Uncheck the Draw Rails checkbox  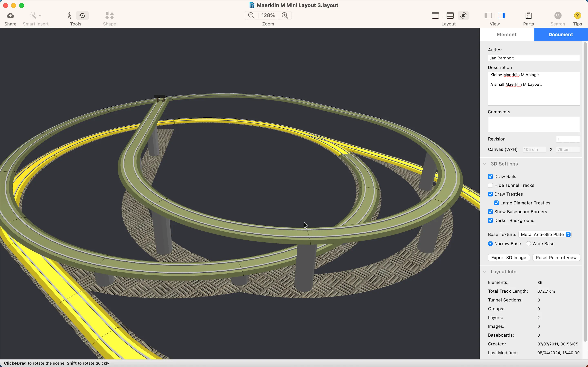tap(490, 176)
